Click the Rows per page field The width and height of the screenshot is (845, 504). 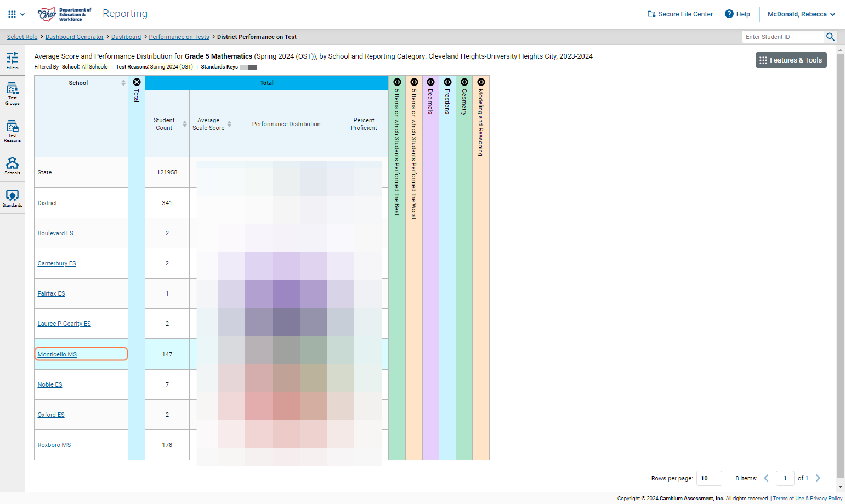pos(709,478)
